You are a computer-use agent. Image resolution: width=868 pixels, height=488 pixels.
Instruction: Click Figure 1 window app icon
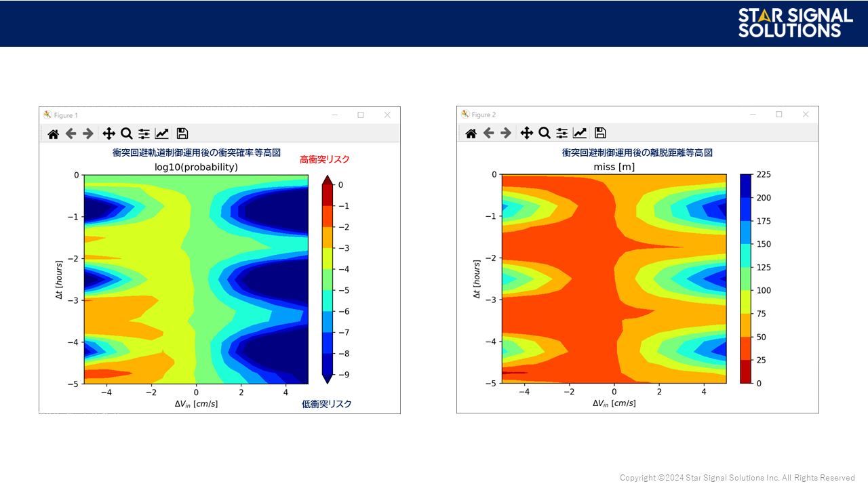47,115
